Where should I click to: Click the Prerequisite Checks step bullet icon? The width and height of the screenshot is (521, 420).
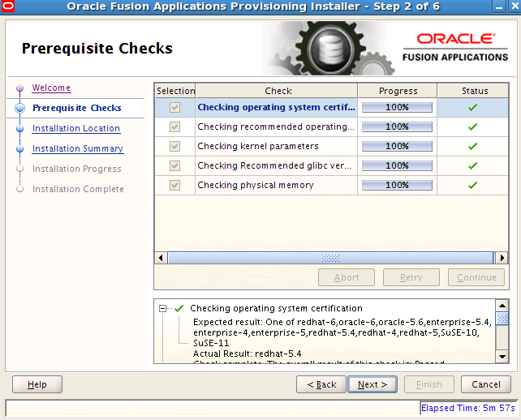20,108
